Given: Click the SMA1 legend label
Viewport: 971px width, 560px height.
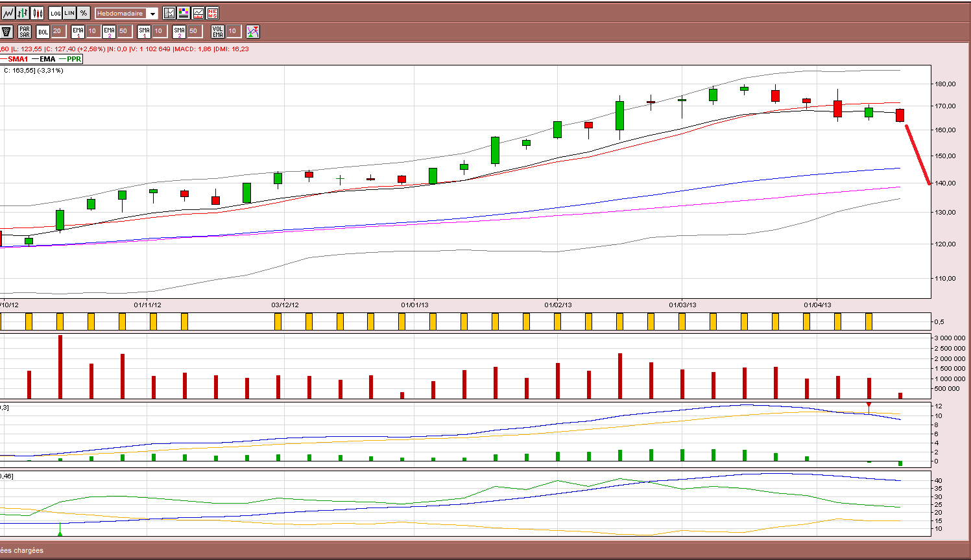Looking at the screenshot, I should point(18,59).
